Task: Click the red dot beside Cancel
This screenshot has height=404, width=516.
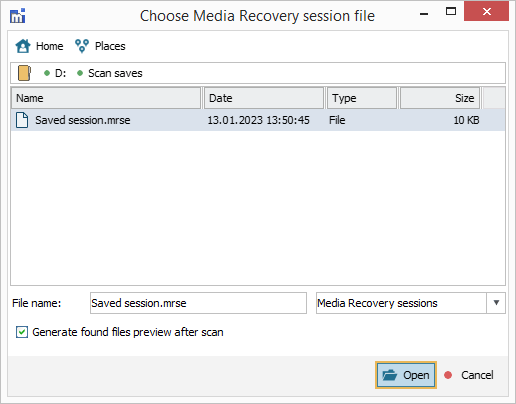Action: click(448, 375)
